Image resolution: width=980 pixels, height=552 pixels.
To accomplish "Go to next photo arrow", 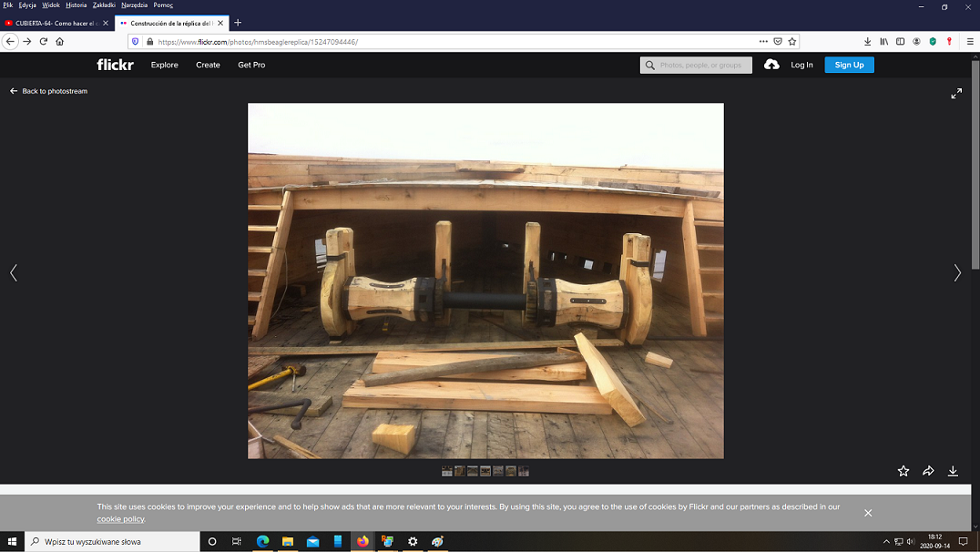I will [x=956, y=272].
